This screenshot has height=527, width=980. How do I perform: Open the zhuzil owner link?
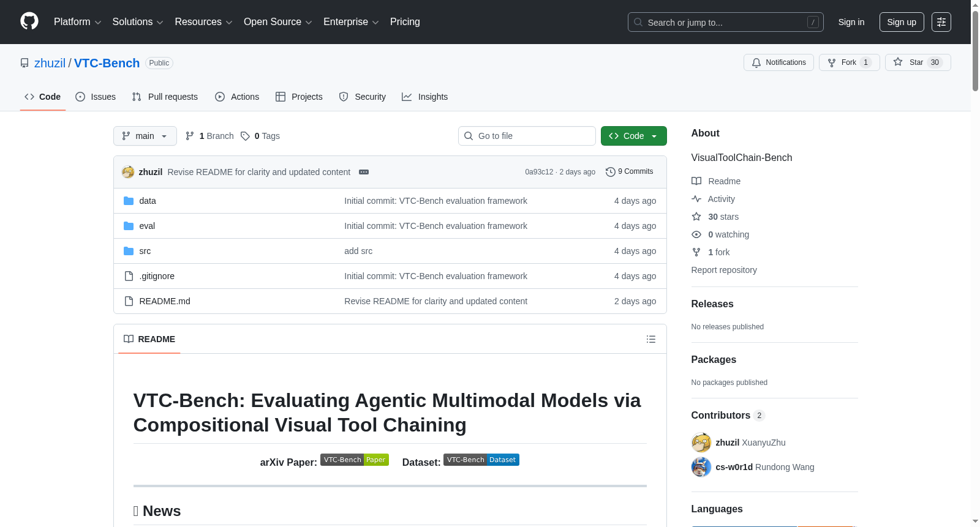click(50, 63)
